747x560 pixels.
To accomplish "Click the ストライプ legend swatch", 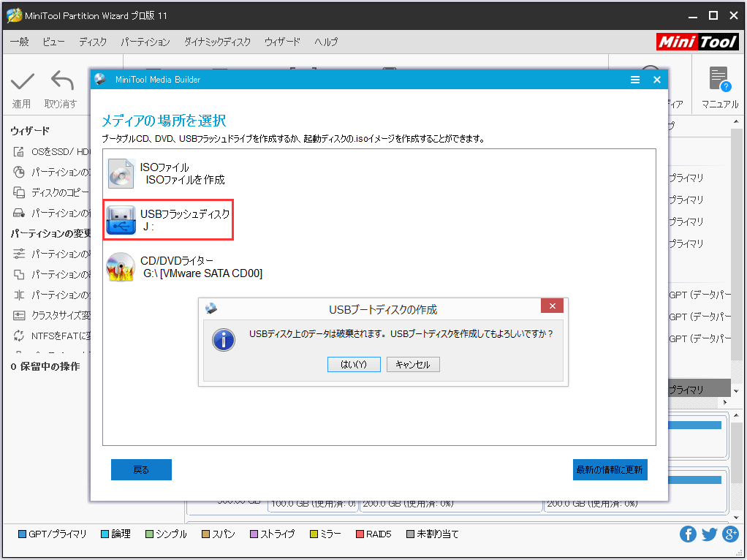I will (x=254, y=534).
